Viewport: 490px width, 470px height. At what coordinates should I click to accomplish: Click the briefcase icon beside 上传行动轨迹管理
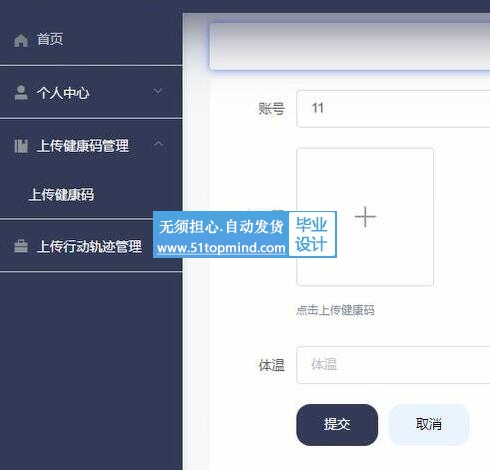[21, 246]
